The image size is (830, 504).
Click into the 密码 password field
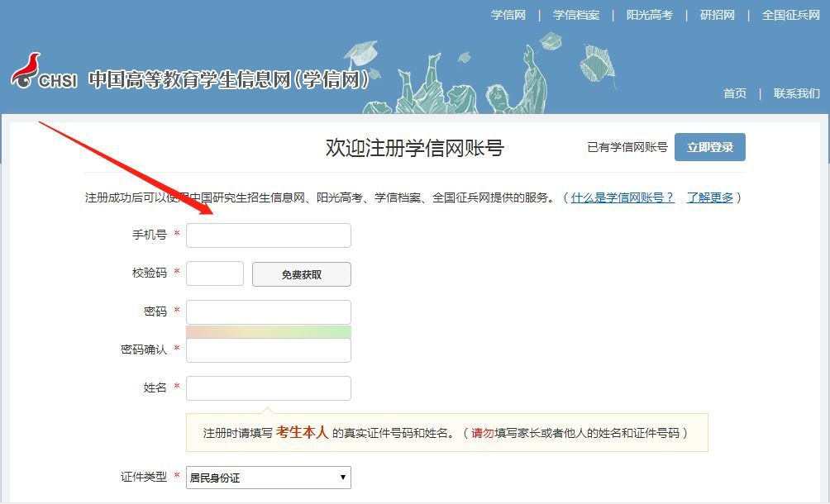[x=269, y=312]
